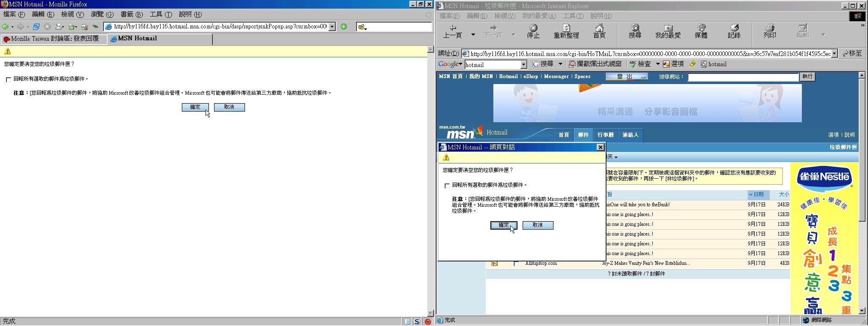Click the 停止 stop button in Internet Explorer
The image size is (868, 326).
click(x=533, y=32)
